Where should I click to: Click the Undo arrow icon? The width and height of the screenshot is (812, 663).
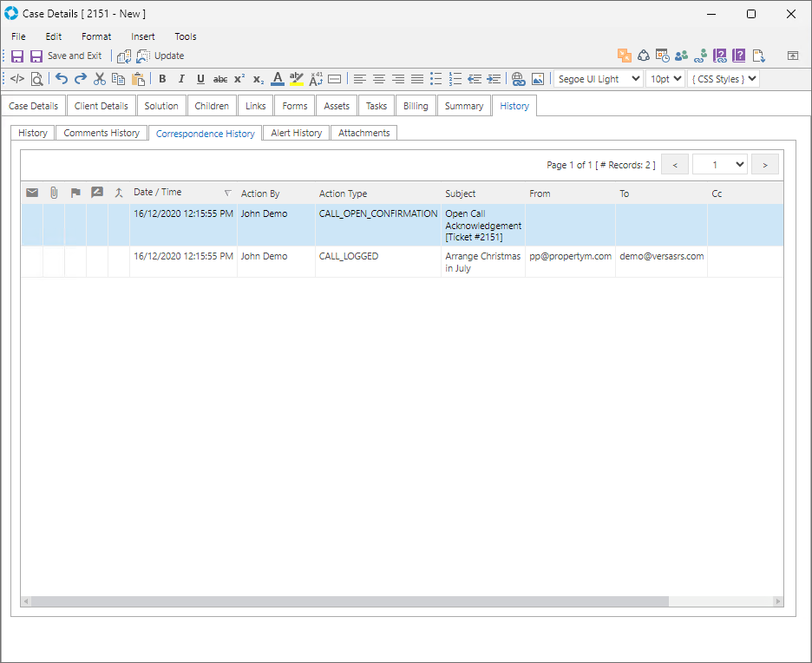(62, 79)
